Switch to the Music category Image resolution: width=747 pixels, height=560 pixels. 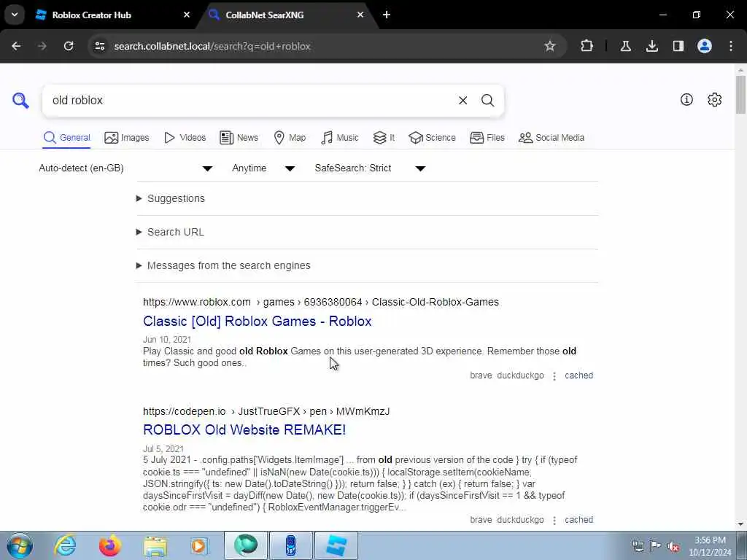coord(340,138)
